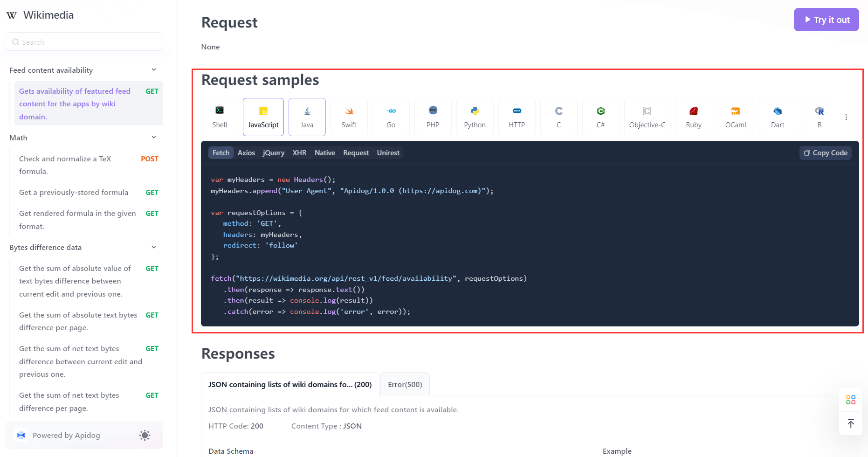Open more languages three-dot menu
868x457 pixels.
coord(846,117)
